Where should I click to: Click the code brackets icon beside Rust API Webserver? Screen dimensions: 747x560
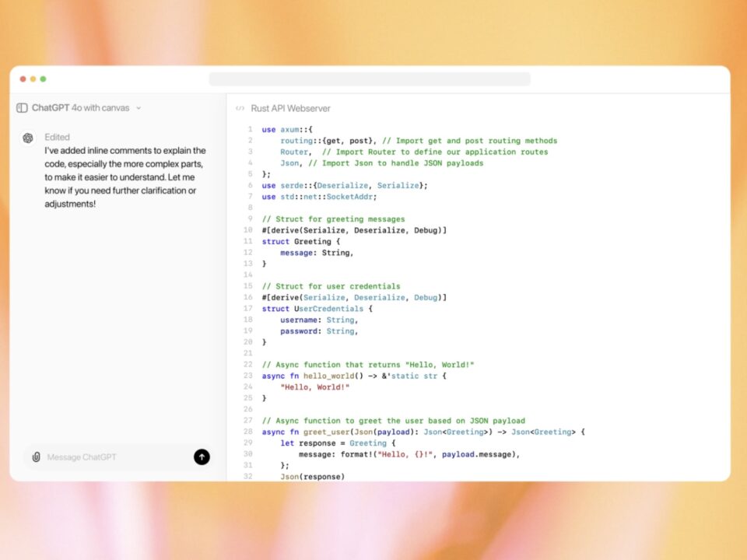point(240,109)
